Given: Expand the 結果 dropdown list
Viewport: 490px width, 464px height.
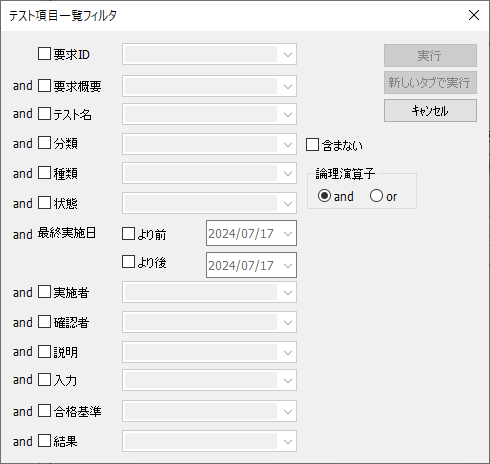Looking at the screenshot, I should click(288, 441).
